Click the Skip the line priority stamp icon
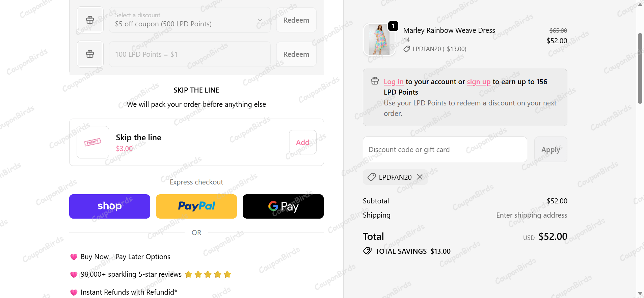 (93, 142)
